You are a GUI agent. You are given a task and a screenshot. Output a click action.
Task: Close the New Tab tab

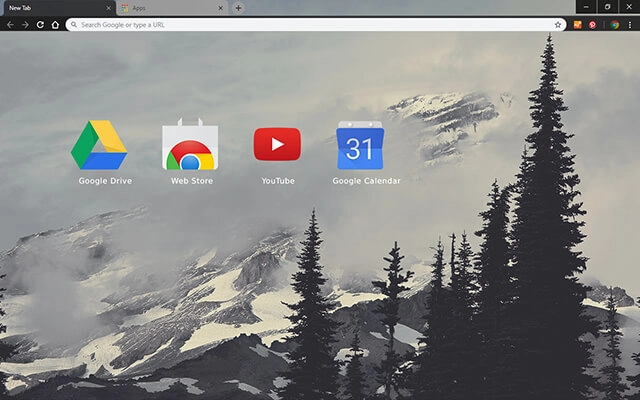108,8
